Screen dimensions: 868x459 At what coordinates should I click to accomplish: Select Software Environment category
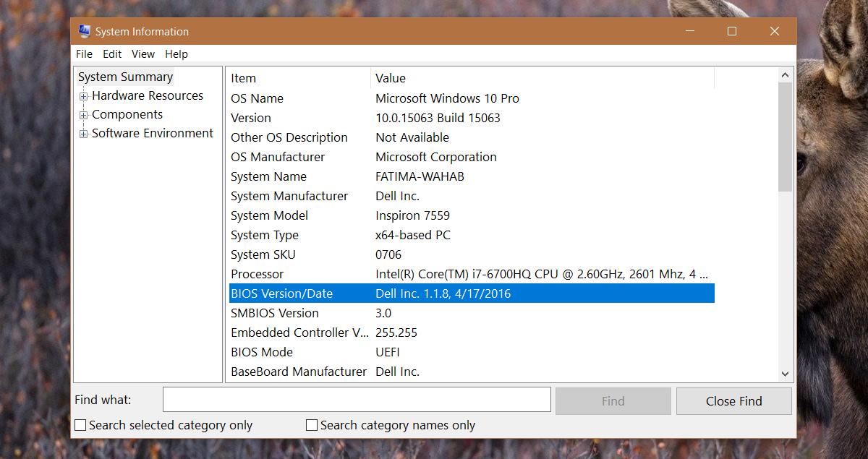(x=153, y=133)
